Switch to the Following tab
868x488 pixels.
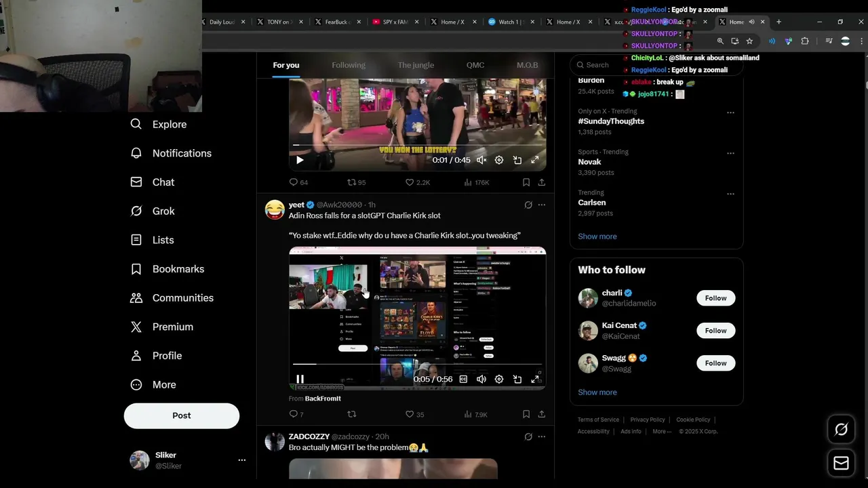(349, 65)
